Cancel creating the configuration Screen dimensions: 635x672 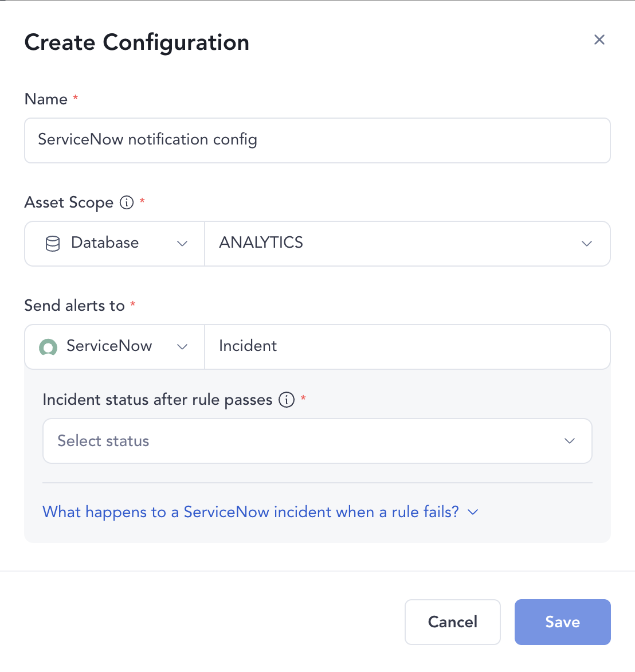point(452,622)
